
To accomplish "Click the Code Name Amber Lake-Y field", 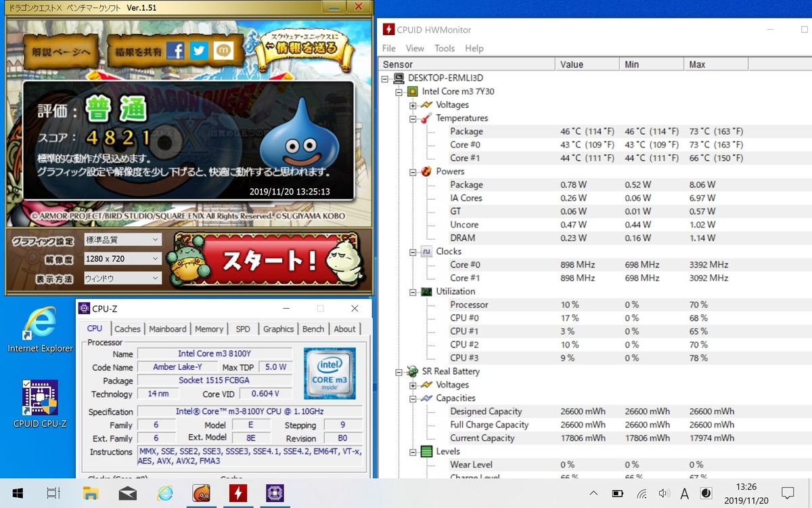I will (177, 367).
